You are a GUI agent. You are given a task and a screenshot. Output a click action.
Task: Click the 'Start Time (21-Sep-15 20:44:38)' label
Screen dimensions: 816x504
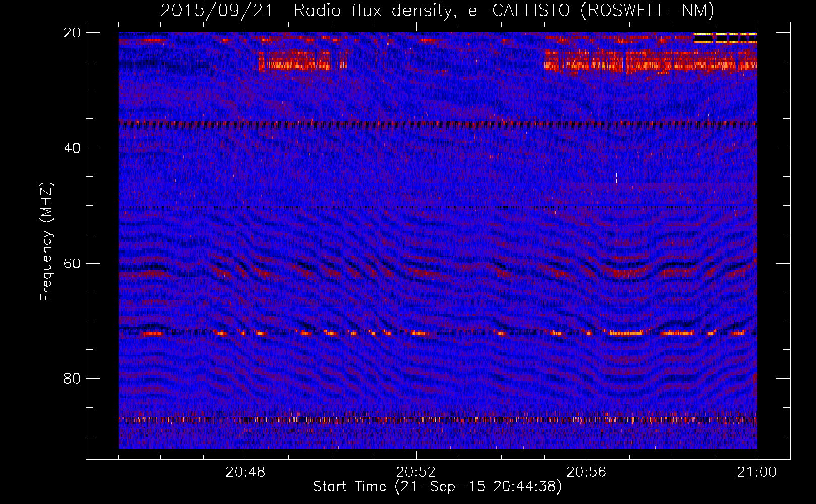pos(437,487)
